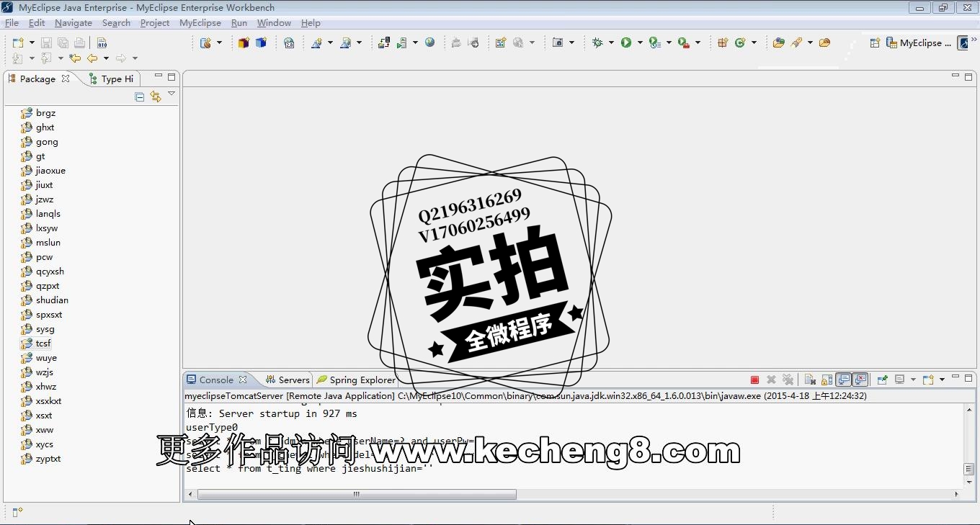Click the Console vertical scrollbar down arrow
The image size is (980, 525).
(969, 483)
